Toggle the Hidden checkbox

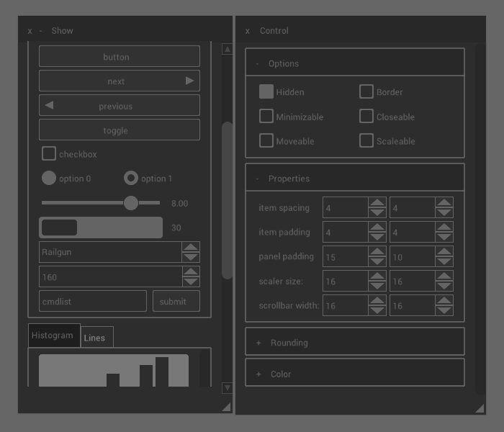[x=266, y=91]
